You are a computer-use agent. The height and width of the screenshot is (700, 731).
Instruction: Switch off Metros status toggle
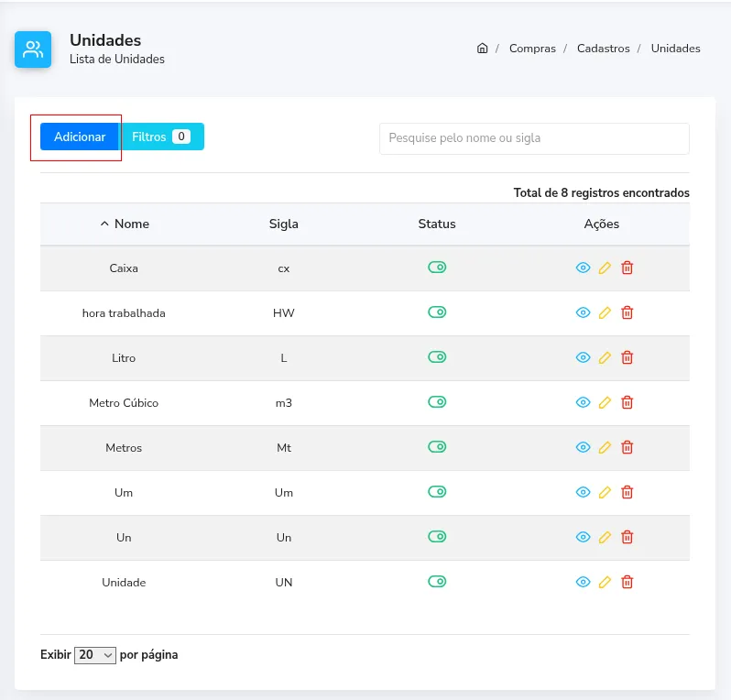pyautogui.click(x=437, y=447)
